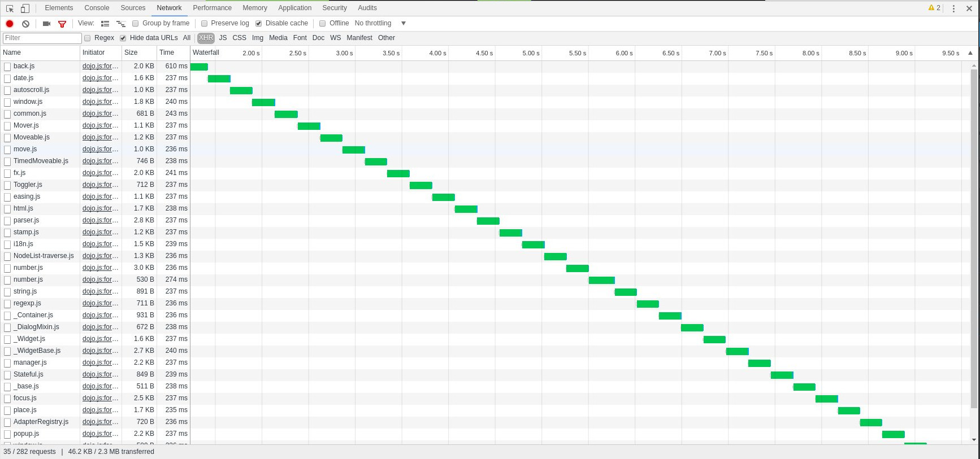Click the waterfall sort arrow in the header
980x459 pixels.
coord(970,53)
